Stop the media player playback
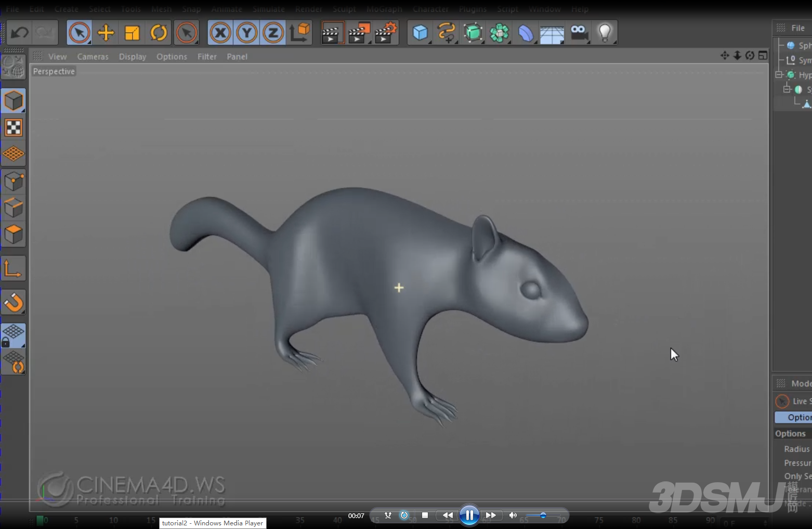The height and width of the screenshot is (529, 812). click(x=425, y=515)
